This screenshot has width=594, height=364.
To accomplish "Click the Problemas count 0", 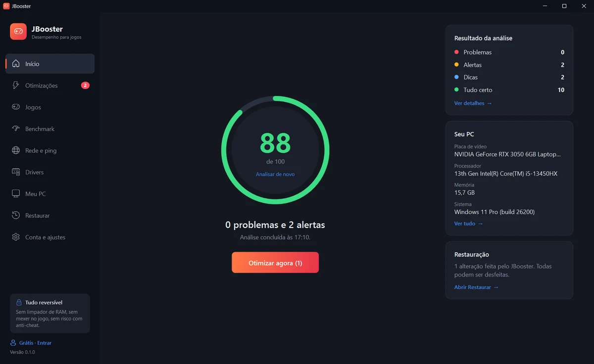I will point(562,52).
